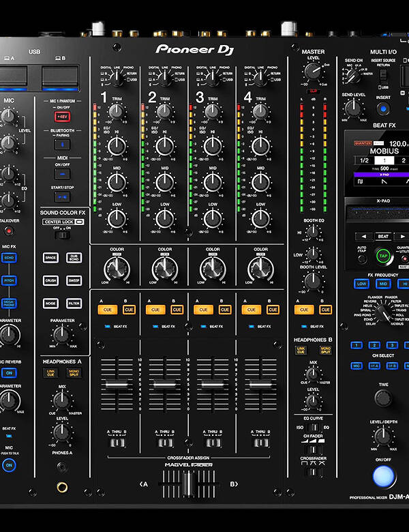Click the Master section CUE B button
Screen dimensions: 409x532
(326, 310)
